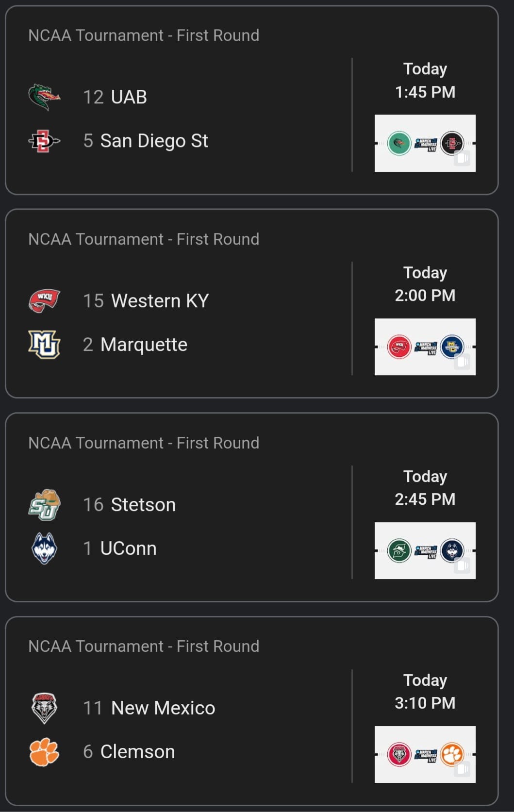Click the New Mexico Lobos logo

click(x=44, y=708)
